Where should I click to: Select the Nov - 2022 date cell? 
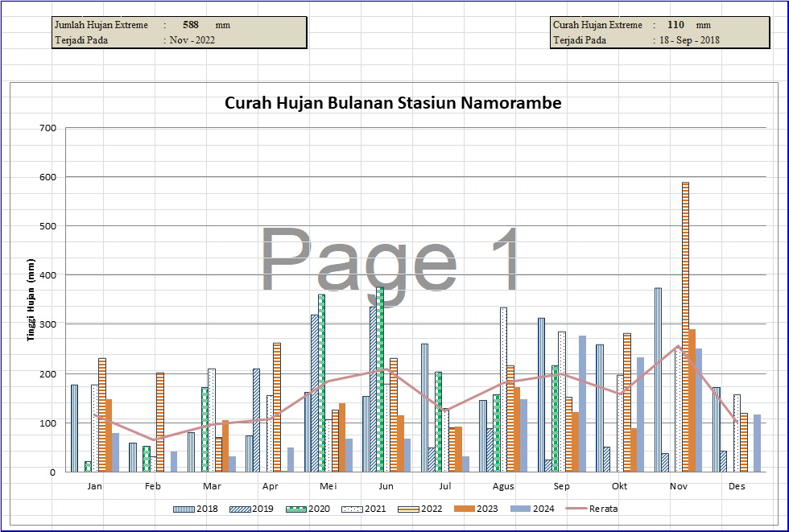192,40
